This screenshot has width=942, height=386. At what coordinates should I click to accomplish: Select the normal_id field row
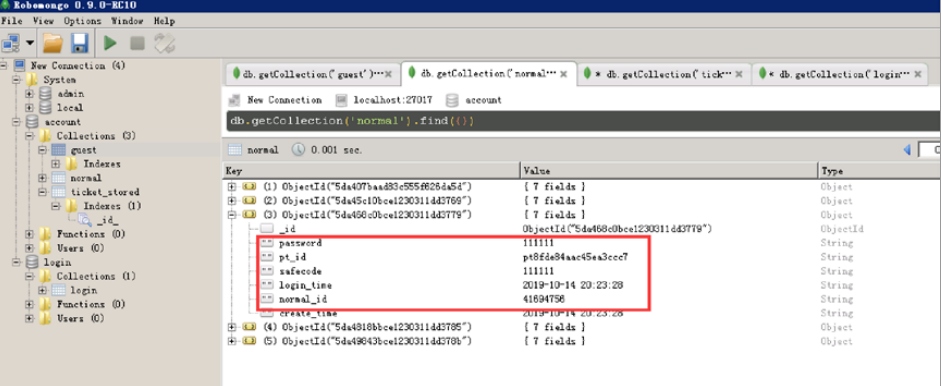(x=582, y=299)
